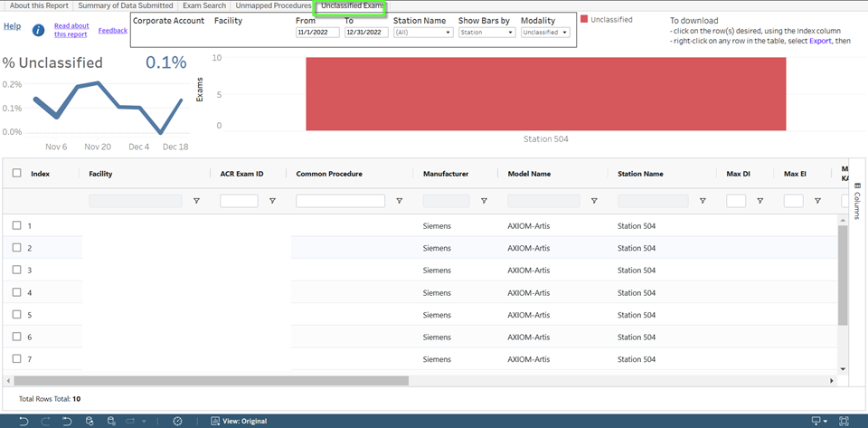Click the Max EI filter input
Screen dimensions: 868x428
click(x=794, y=201)
